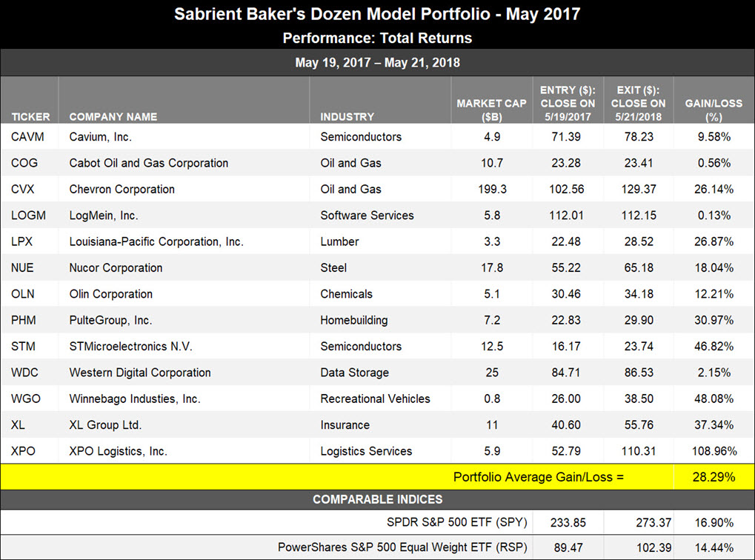755x560 pixels.
Task: Select 'Western Digital Corporation'
Action: pos(139,372)
